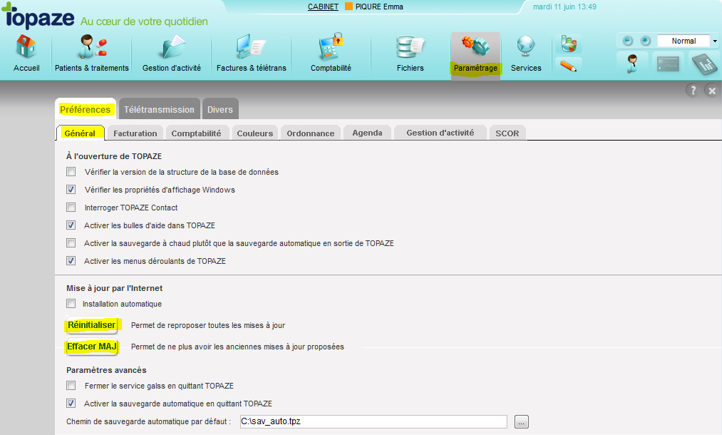Enable Fermer le service galss checkbox
722x435 pixels.
pyautogui.click(x=71, y=385)
